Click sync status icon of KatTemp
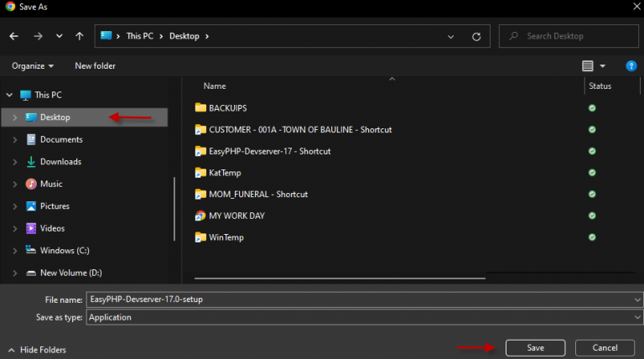 pos(592,173)
